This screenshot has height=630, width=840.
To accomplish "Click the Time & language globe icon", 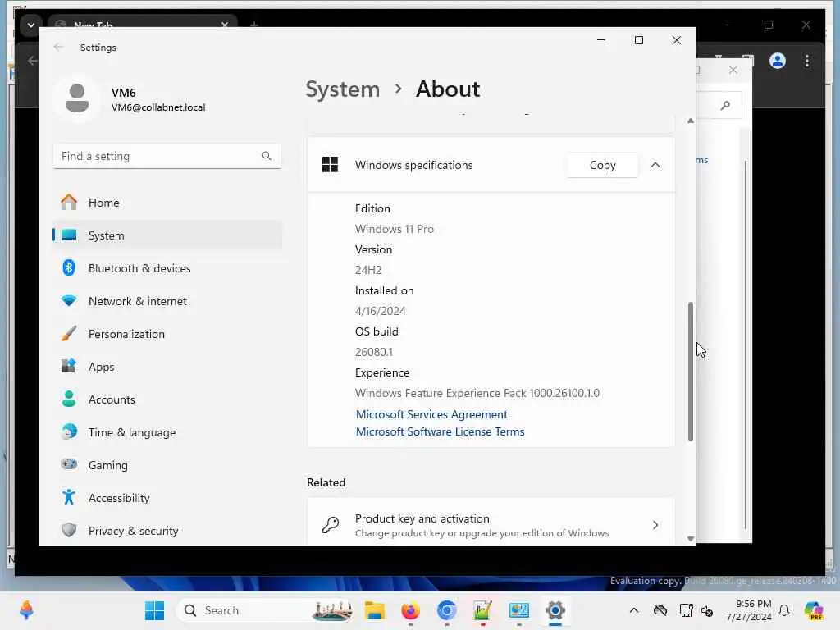I will tap(69, 431).
